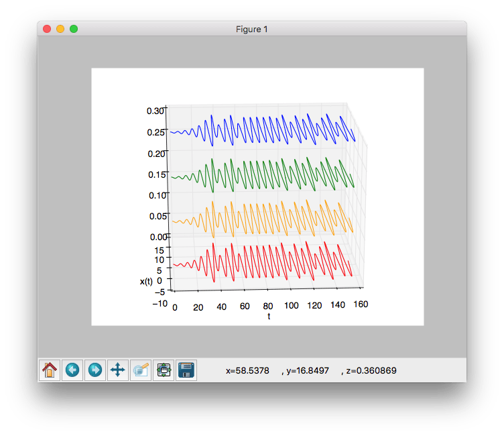
Task: Activate the Zoom to rectangle tool
Action: click(x=141, y=370)
